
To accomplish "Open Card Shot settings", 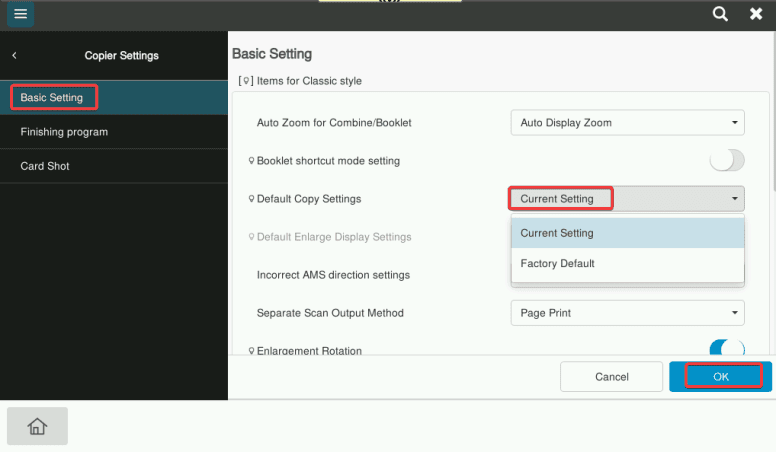I will click(45, 166).
